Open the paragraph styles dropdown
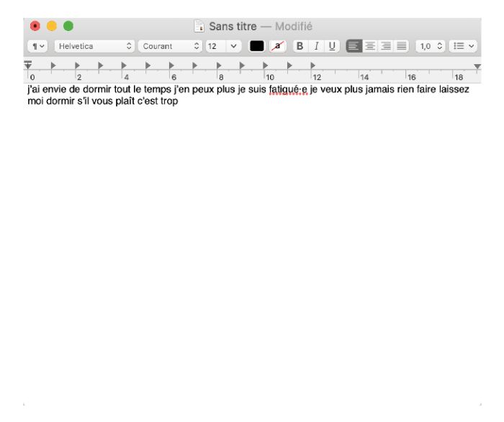This screenshot has width=504, height=422. point(37,46)
